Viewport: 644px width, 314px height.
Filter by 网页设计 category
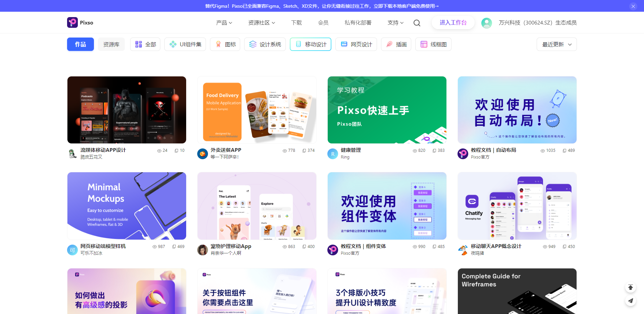[x=356, y=44]
